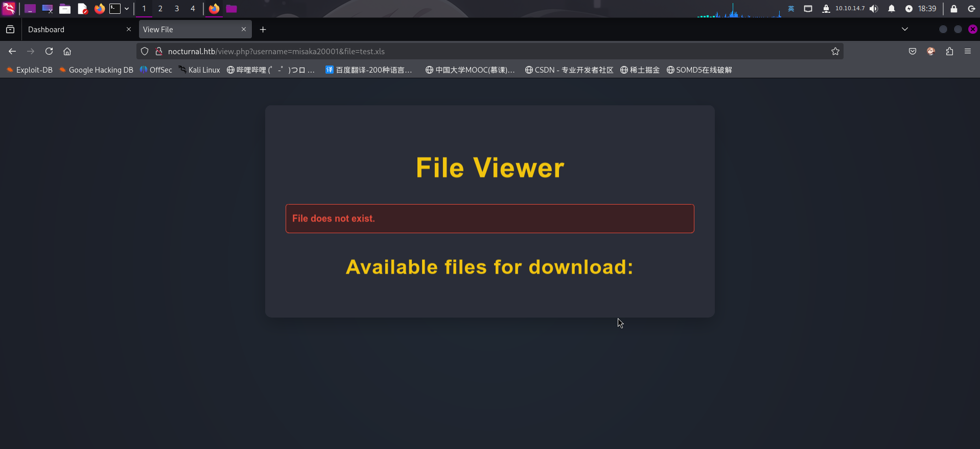Open the Firefox account avatar icon

[931, 51]
